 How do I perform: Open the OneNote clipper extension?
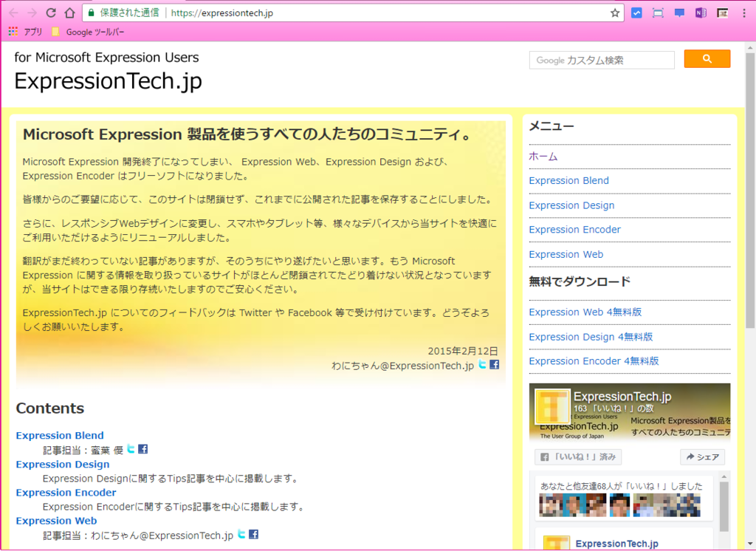701,13
